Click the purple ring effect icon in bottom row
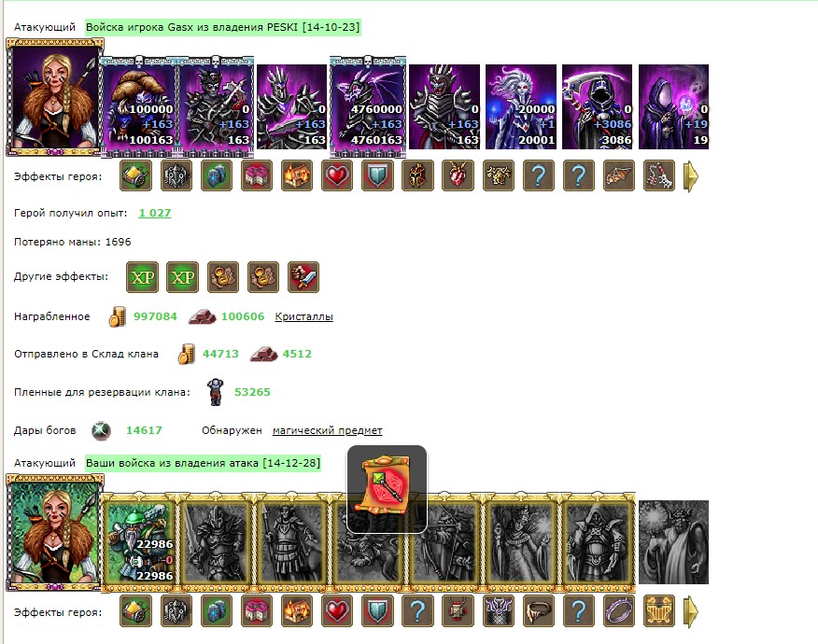The image size is (818, 644). (x=619, y=610)
